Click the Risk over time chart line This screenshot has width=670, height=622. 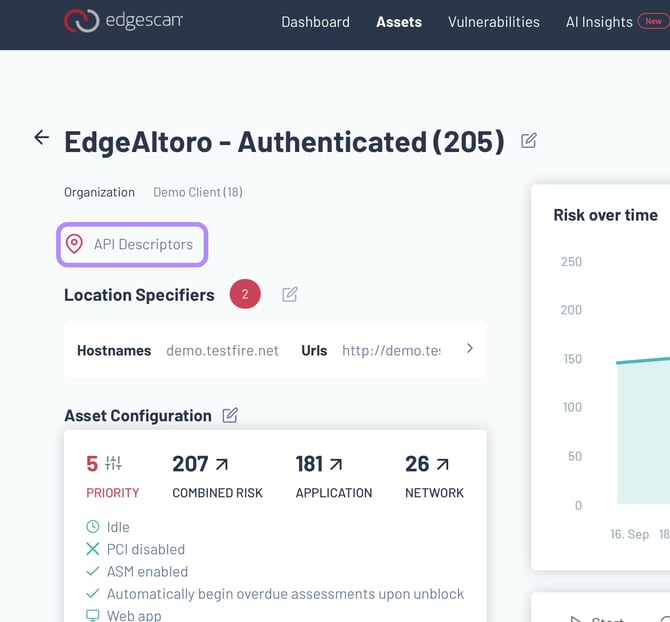point(640,360)
